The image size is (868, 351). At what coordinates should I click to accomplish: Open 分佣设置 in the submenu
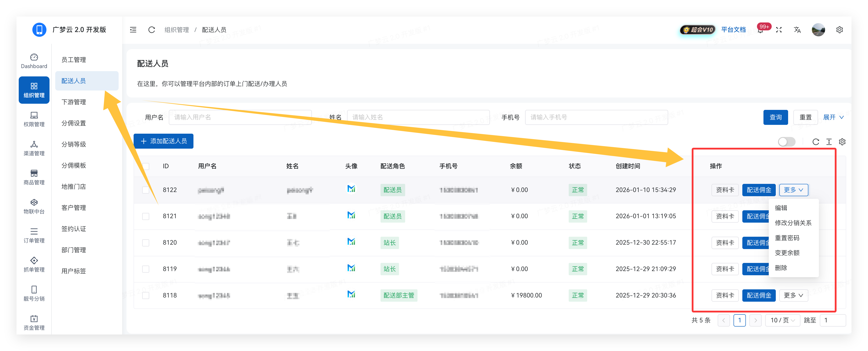74,123
